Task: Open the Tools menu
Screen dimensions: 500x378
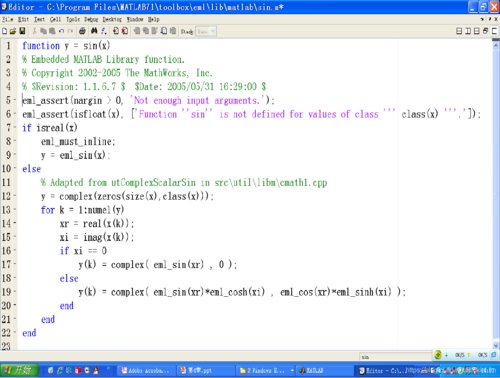Action: pos(73,19)
